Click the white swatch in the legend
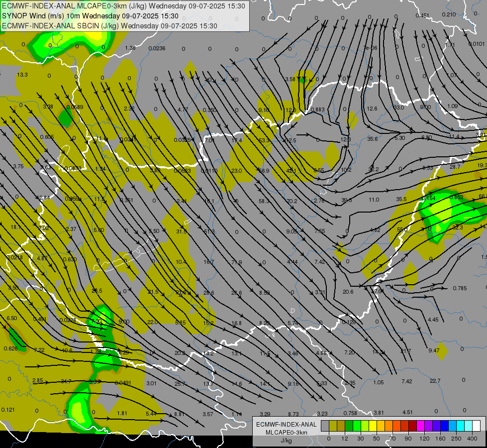 pyautogui.click(x=476, y=426)
